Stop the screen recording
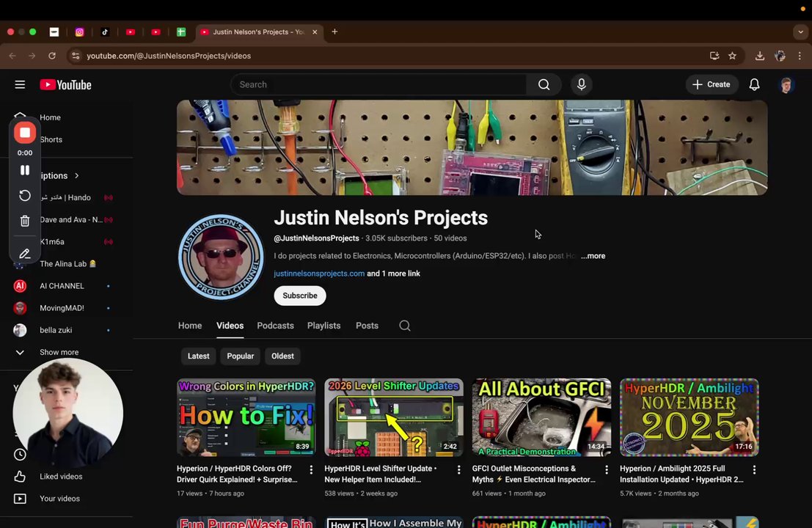 (25, 133)
